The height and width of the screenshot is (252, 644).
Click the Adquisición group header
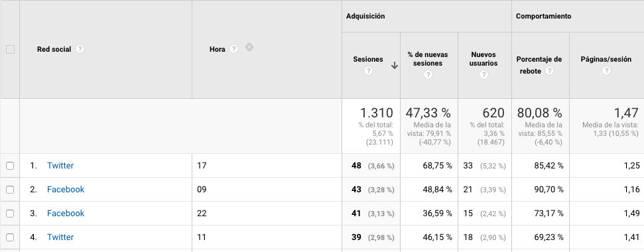tap(365, 16)
